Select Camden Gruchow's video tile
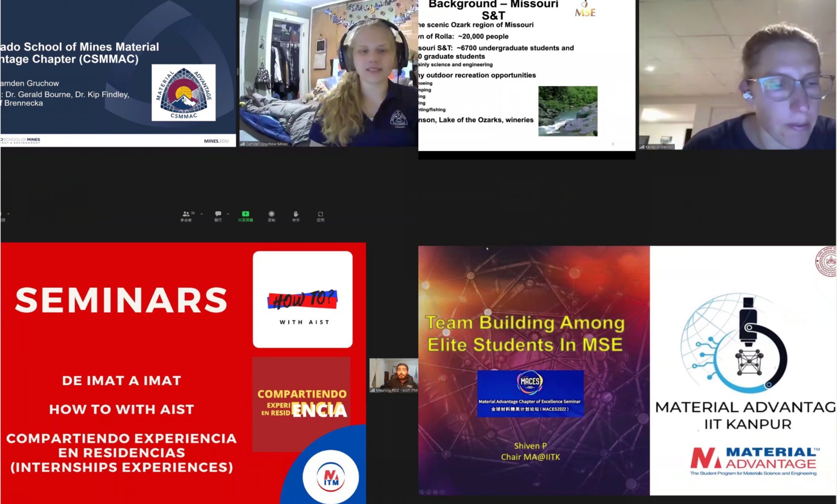 point(329,74)
